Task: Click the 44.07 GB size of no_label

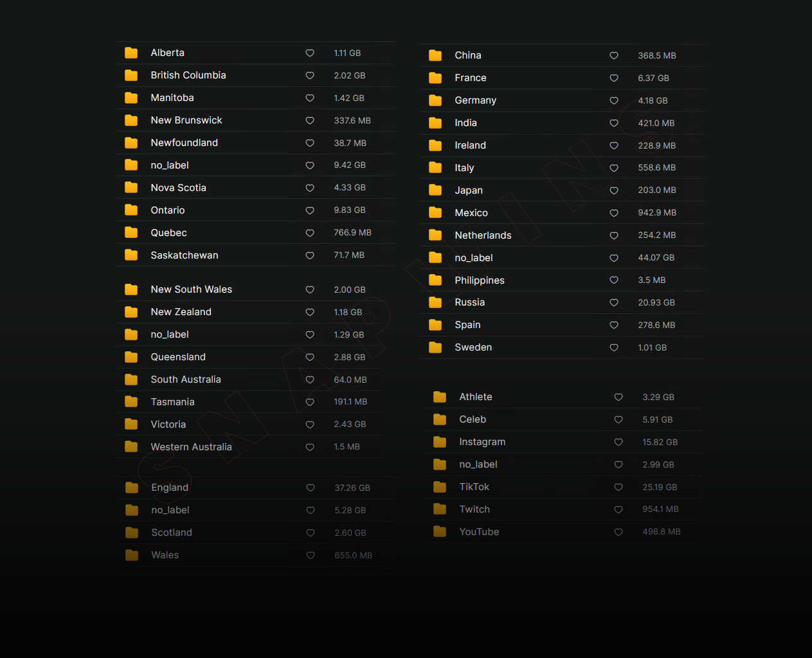Action: tap(656, 258)
